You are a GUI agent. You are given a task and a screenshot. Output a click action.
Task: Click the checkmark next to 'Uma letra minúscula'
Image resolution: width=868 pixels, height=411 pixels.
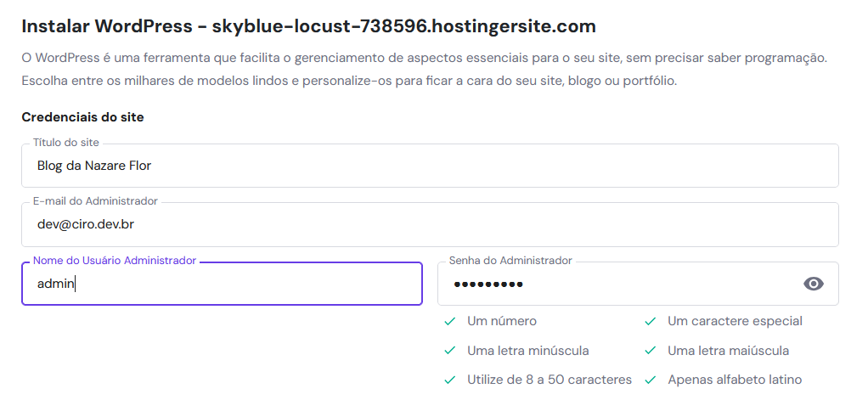[x=450, y=351]
